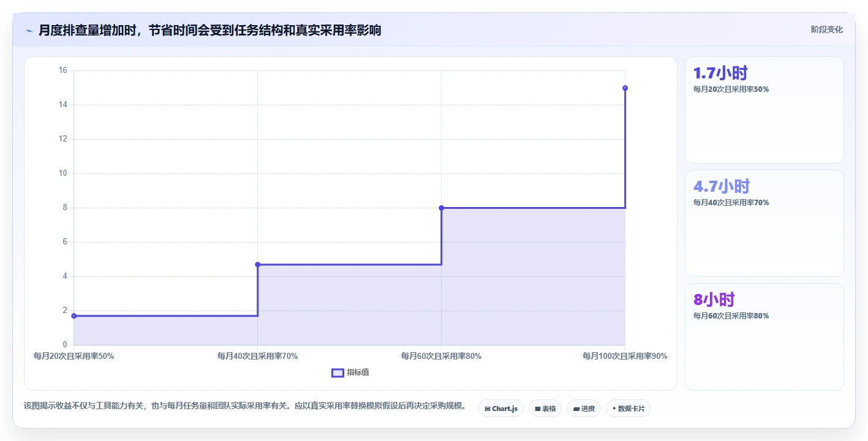Click the data point at 每月40次且采用率70%
The image size is (868, 441).
(258, 265)
